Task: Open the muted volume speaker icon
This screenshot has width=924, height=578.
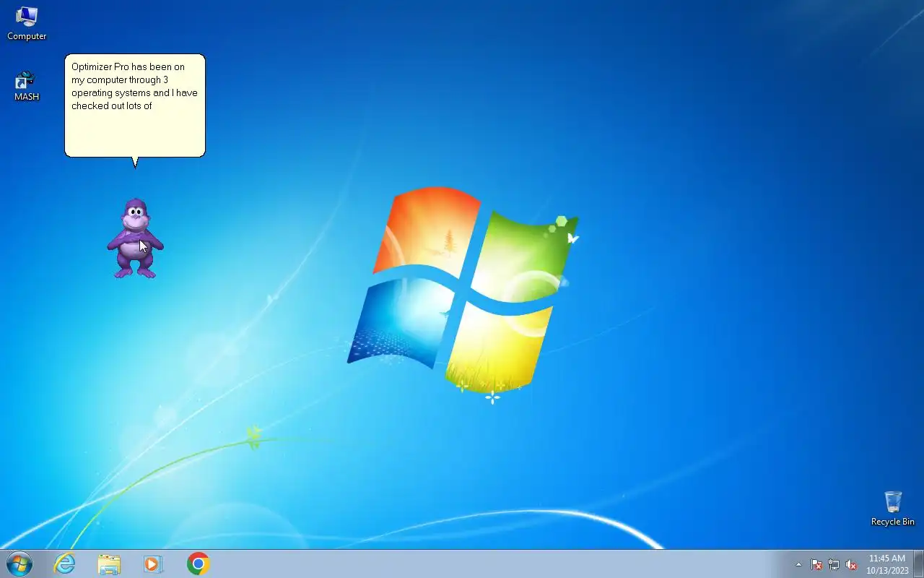Action: point(851,564)
